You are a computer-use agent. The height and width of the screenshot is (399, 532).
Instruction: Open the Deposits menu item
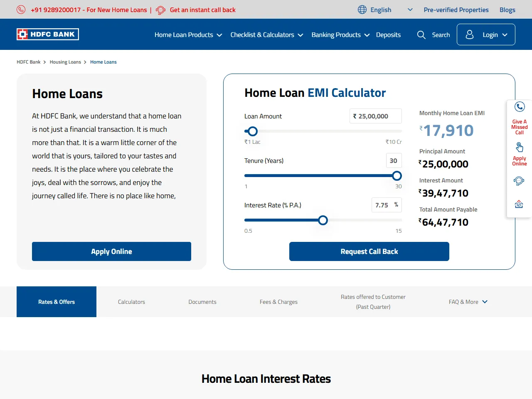tap(388, 35)
